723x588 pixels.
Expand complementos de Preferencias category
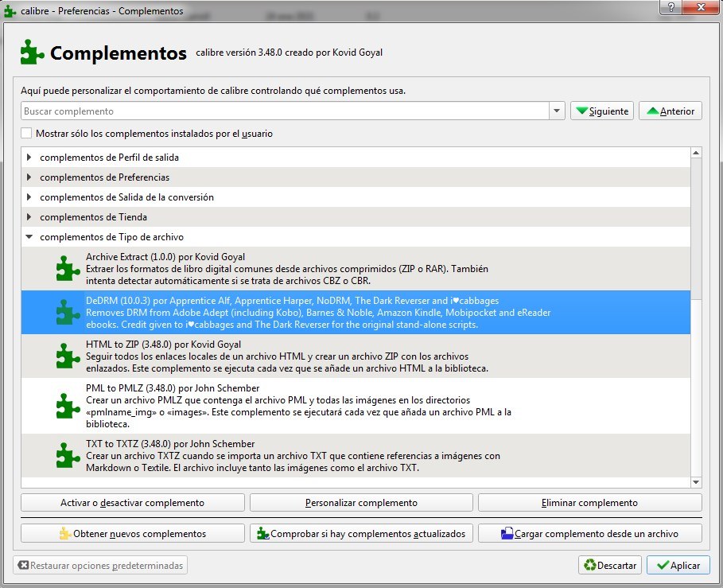pos(29,177)
